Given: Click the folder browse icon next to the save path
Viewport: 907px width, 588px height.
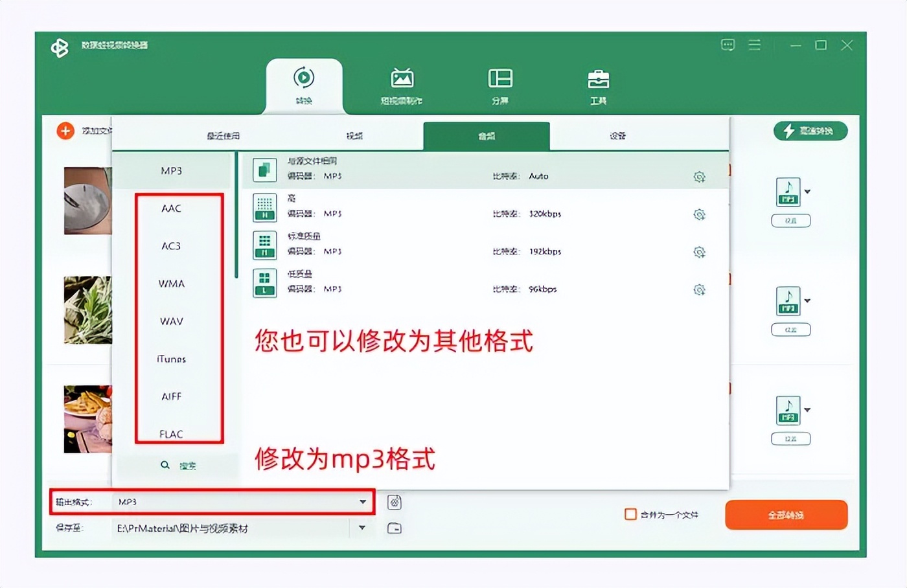Looking at the screenshot, I should (394, 528).
